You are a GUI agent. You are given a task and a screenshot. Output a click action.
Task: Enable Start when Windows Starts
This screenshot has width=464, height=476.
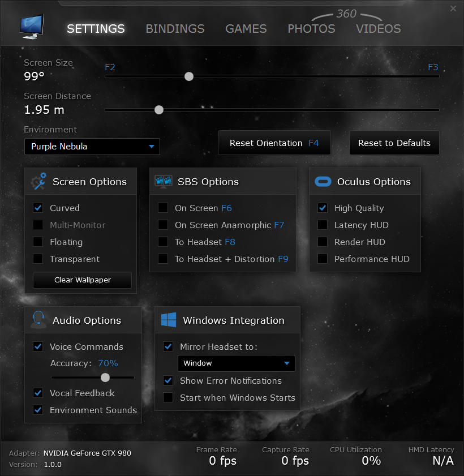pyautogui.click(x=168, y=397)
